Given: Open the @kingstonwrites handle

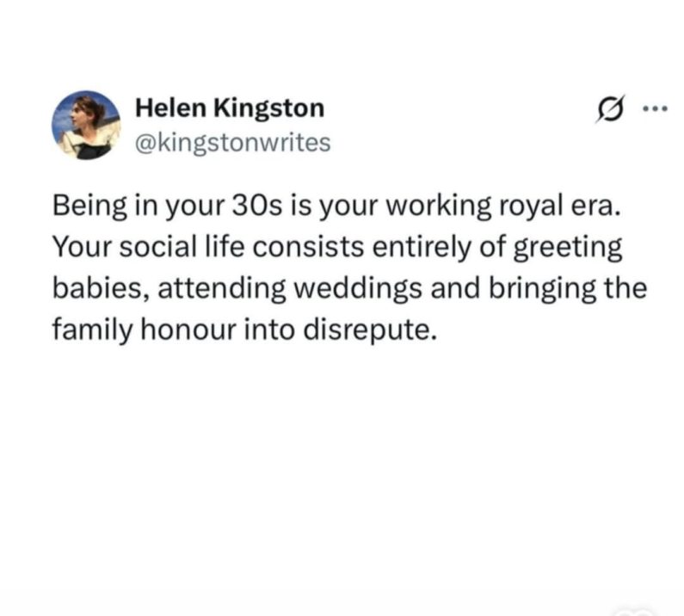Looking at the screenshot, I should pyautogui.click(x=233, y=143).
